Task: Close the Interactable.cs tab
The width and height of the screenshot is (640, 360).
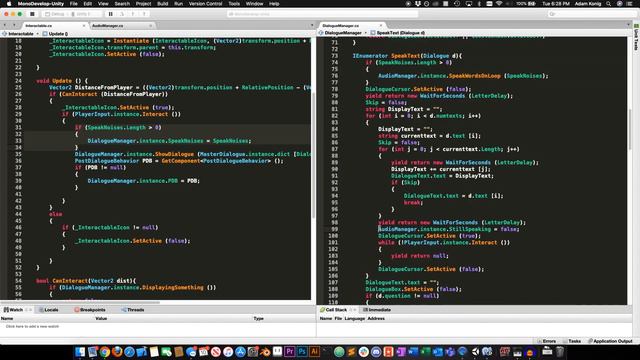Action: 84,26
